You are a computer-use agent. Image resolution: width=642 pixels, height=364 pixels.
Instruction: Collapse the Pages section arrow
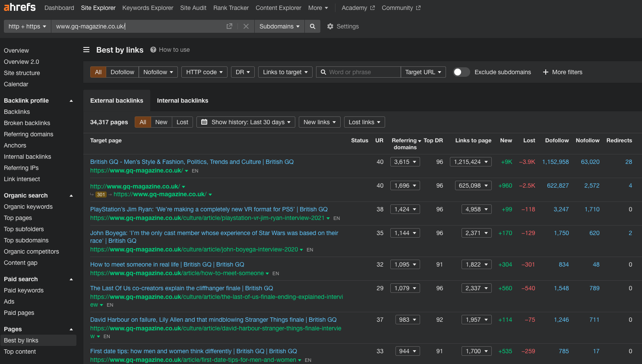71,329
